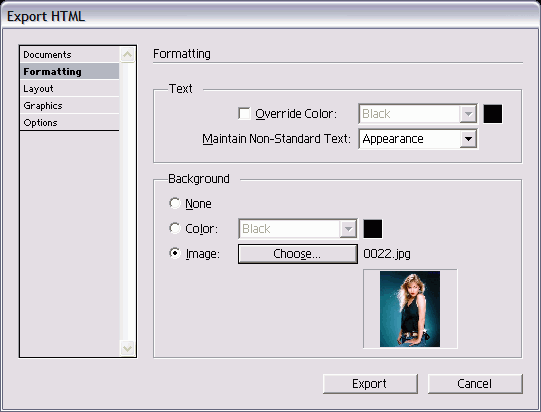The width and height of the screenshot is (541, 412).
Task: Click the text override color swatch
Action: point(493,114)
